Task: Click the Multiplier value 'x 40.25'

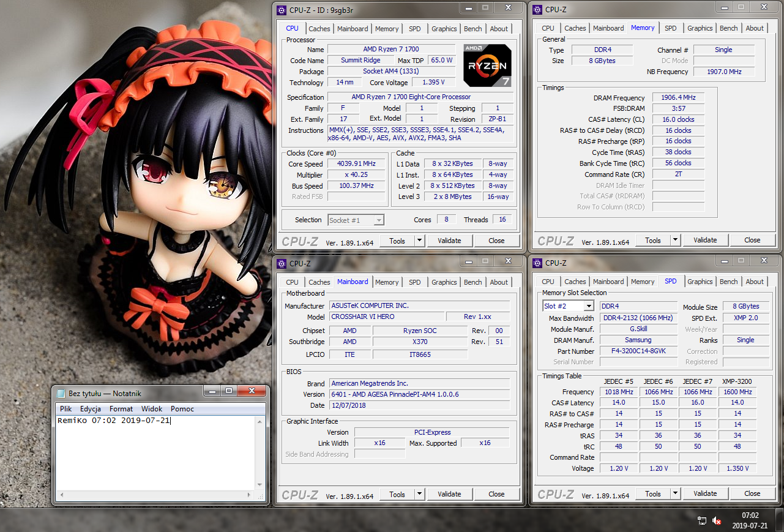Action: 356,175
